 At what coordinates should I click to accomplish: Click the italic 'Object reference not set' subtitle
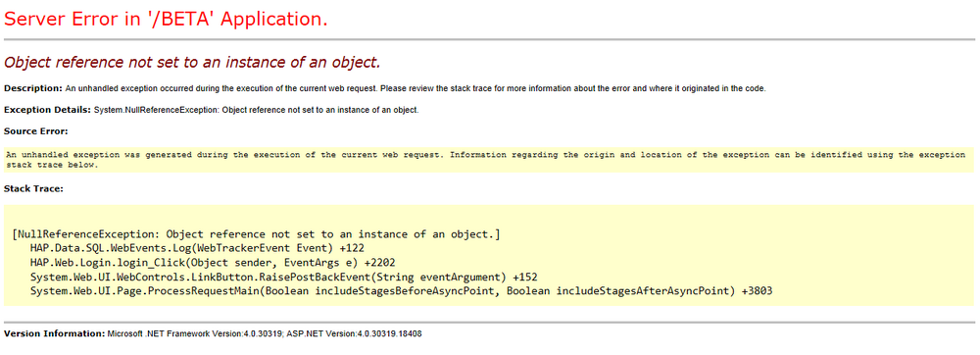192,63
